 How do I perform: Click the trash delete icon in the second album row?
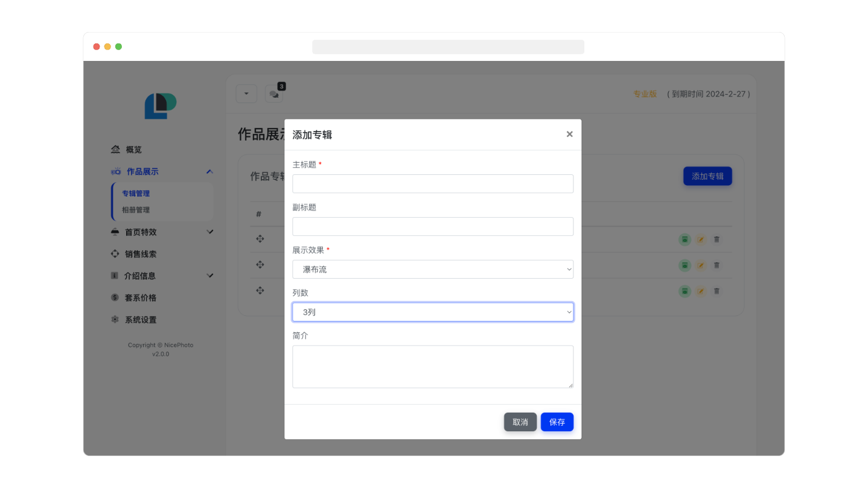(x=716, y=265)
